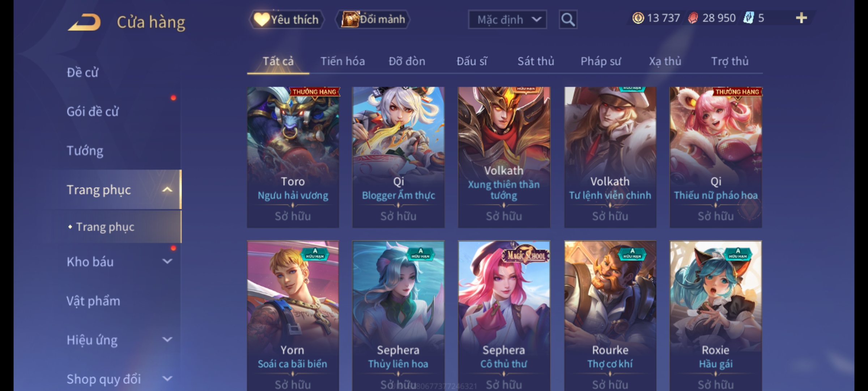The height and width of the screenshot is (391, 868).
Task: Open Gói đề cử in sidebar
Action: [x=93, y=112]
